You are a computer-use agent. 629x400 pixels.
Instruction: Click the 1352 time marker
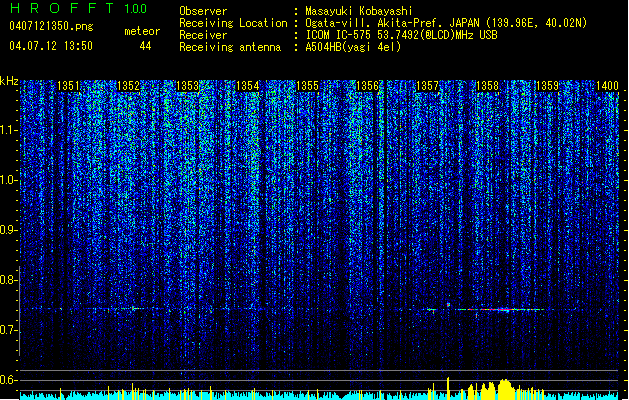128,86
